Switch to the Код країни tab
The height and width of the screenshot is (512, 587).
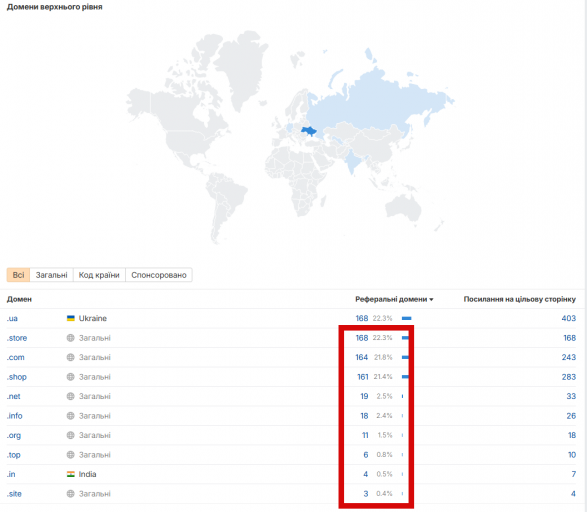pos(99,275)
